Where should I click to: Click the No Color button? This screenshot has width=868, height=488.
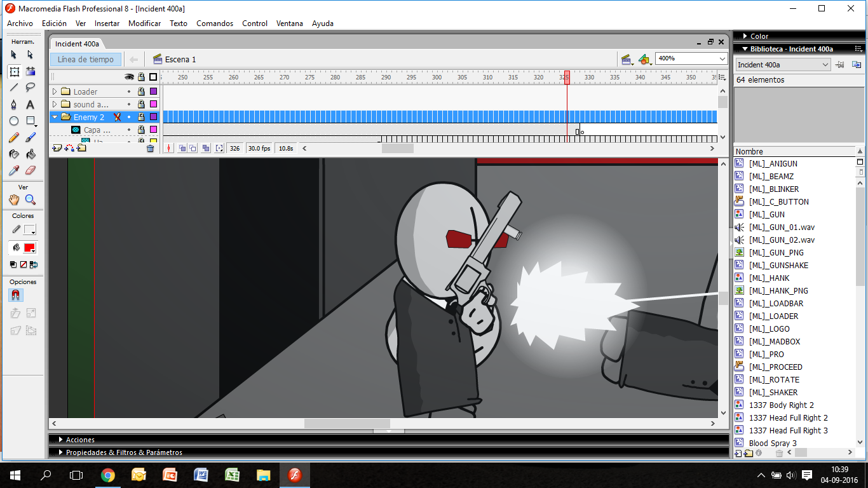point(24,264)
